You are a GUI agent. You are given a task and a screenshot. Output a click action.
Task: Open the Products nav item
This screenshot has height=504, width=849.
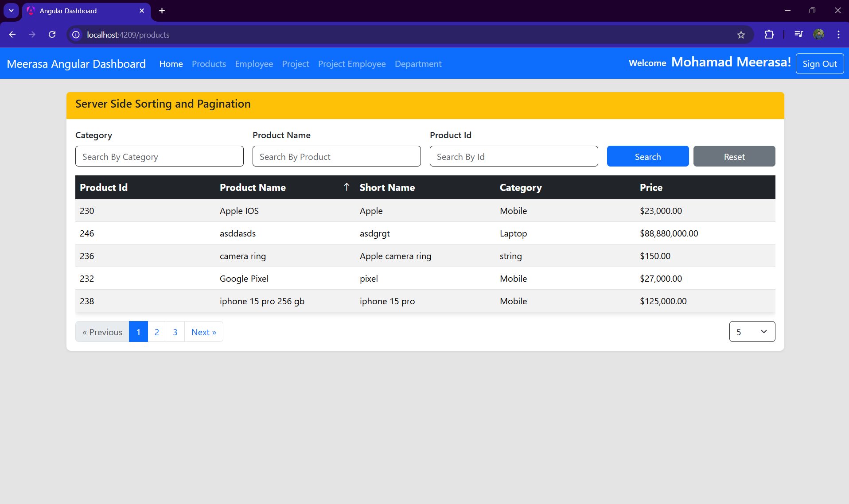click(209, 64)
